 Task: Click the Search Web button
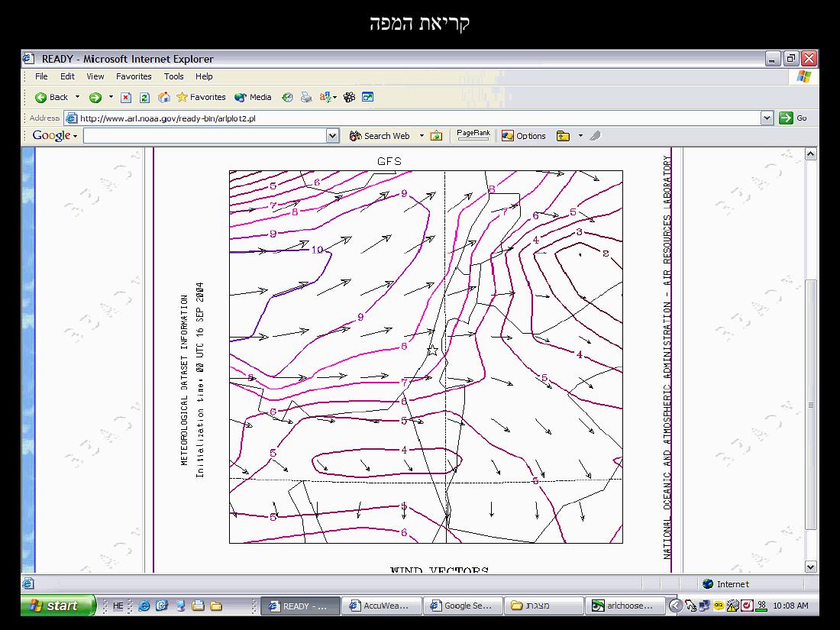click(x=380, y=136)
